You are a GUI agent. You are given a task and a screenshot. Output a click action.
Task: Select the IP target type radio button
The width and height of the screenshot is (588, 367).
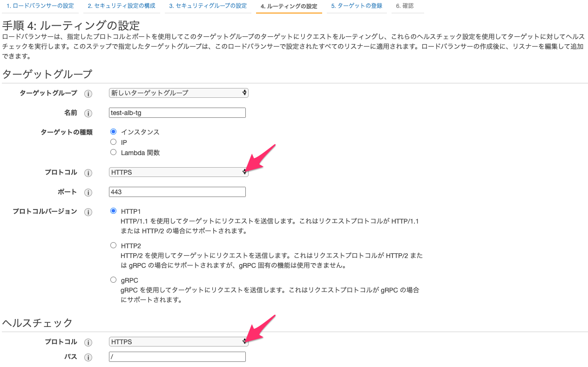(113, 142)
